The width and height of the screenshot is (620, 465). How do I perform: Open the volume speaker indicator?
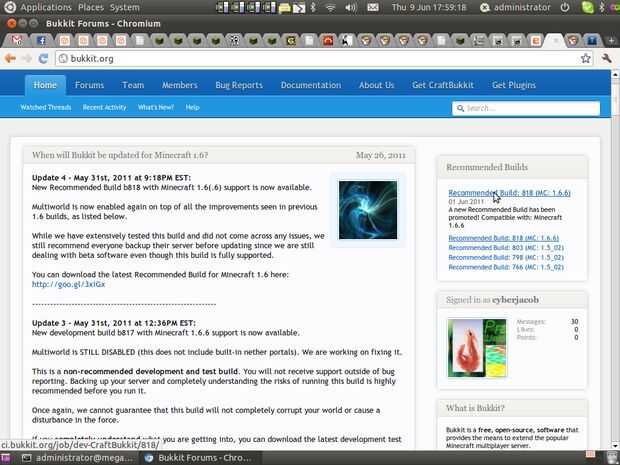click(350, 7)
